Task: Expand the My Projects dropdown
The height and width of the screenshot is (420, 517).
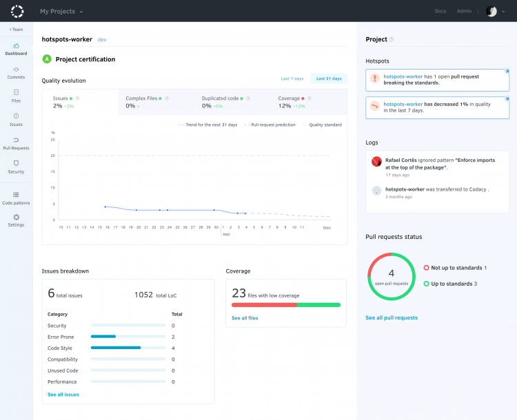Action: pos(61,11)
